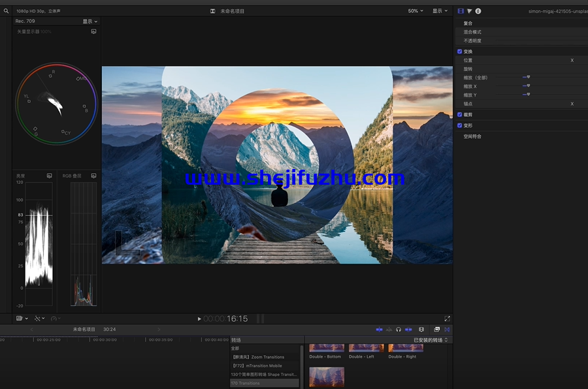
Task: Adjust the 缩放 Y slider
Action: click(x=528, y=95)
